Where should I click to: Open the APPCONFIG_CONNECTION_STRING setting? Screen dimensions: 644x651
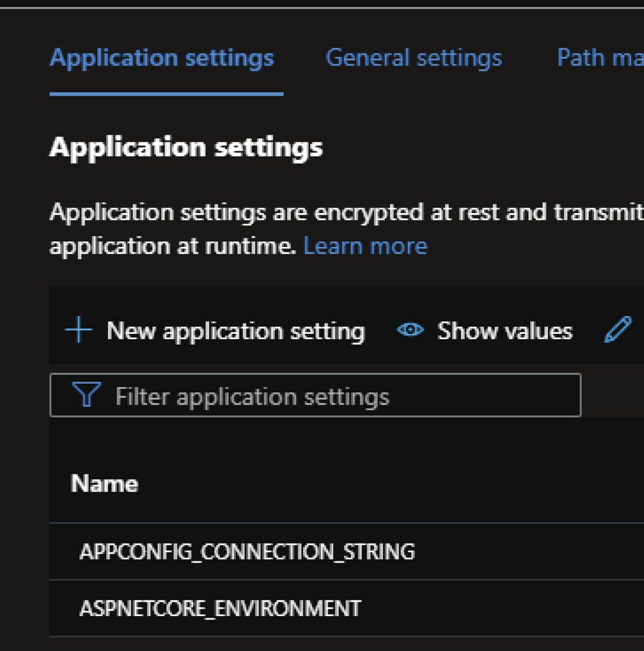pos(247,552)
